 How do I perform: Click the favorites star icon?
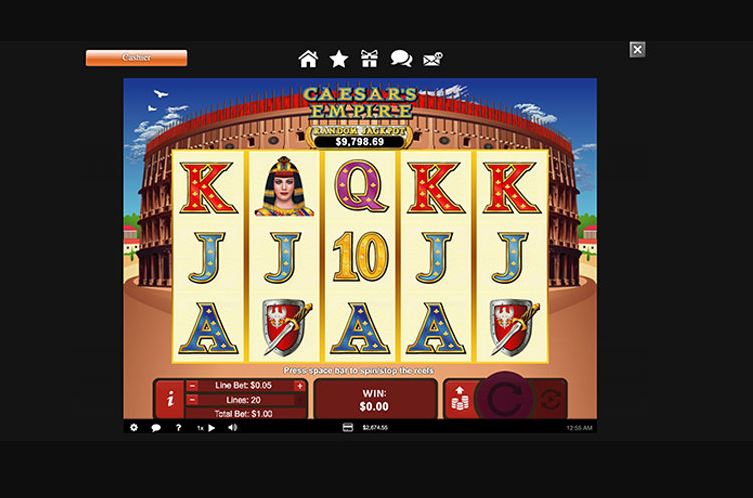click(339, 59)
